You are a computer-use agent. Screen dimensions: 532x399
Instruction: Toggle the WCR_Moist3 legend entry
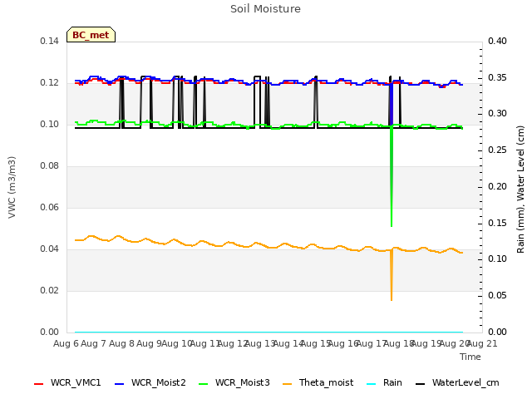pyautogui.click(x=234, y=383)
